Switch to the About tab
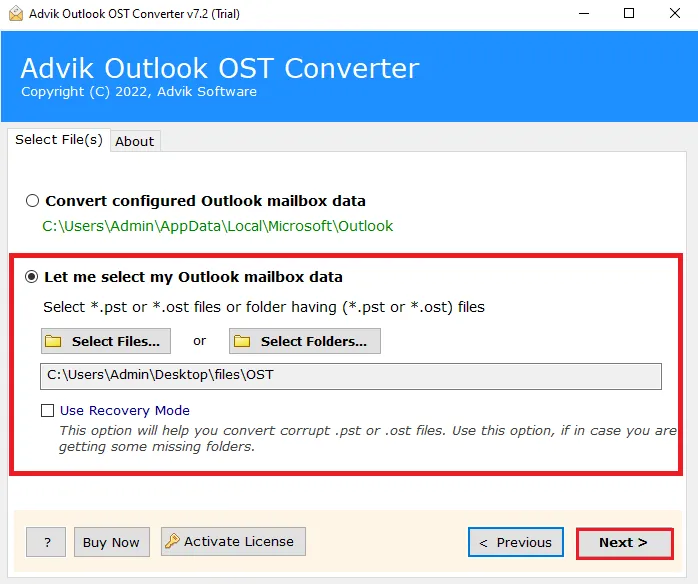Image resolution: width=698 pixels, height=584 pixels. pyautogui.click(x=134, y=141)
